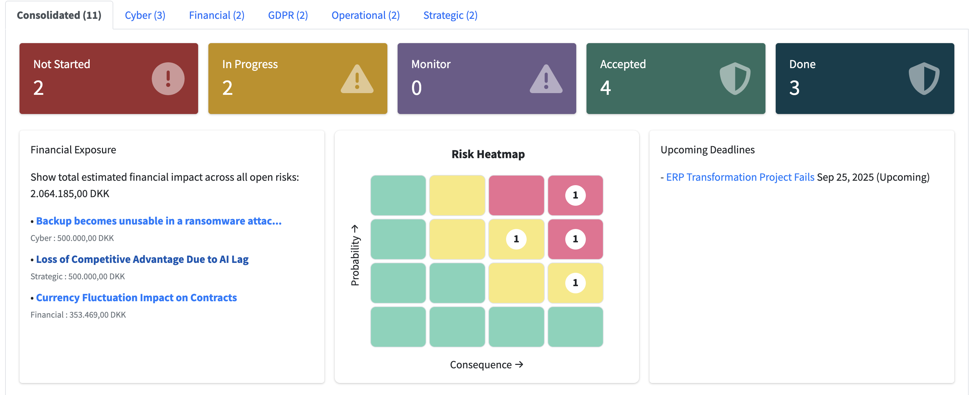
Task: Select the GDPR (2) tab
Action: click(x=288, y=15)
